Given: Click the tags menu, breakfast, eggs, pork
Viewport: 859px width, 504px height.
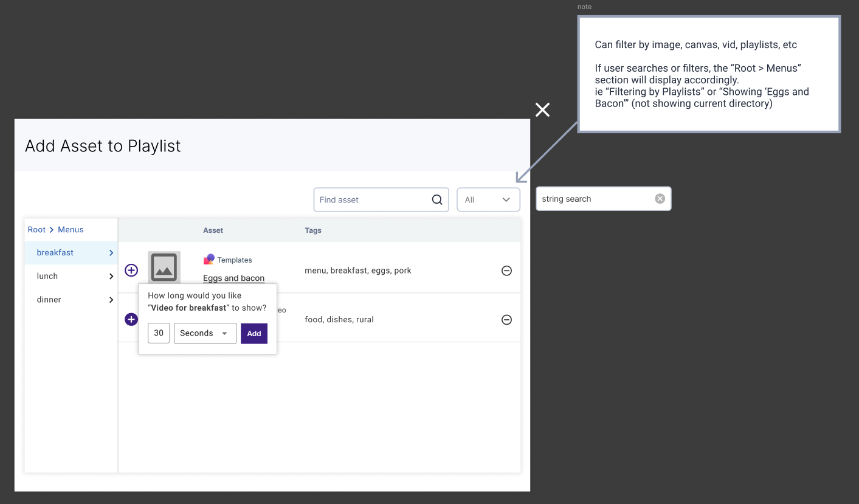Looking at the screenshot, I should tap(358, 271).
